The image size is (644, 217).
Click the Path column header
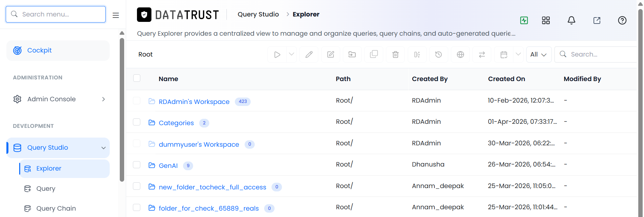pyautogui.click(x=343, y=79)
